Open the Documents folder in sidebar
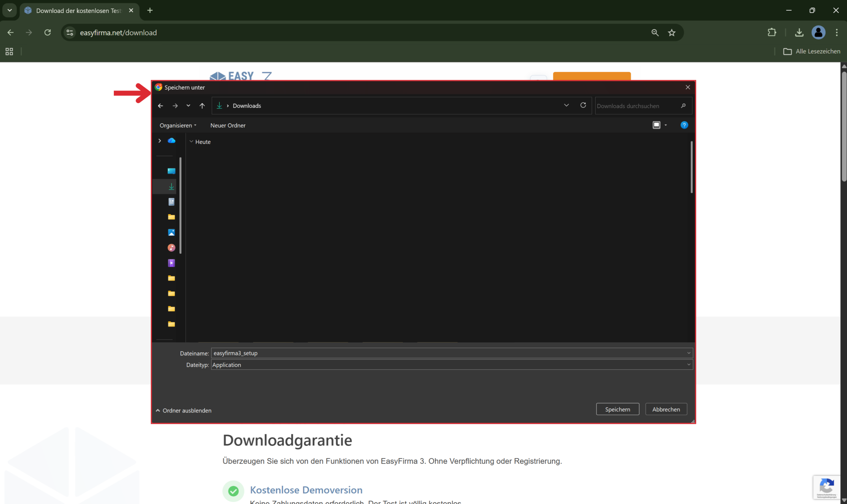Screen dimensions: 847x504 [x=171, y=202]
